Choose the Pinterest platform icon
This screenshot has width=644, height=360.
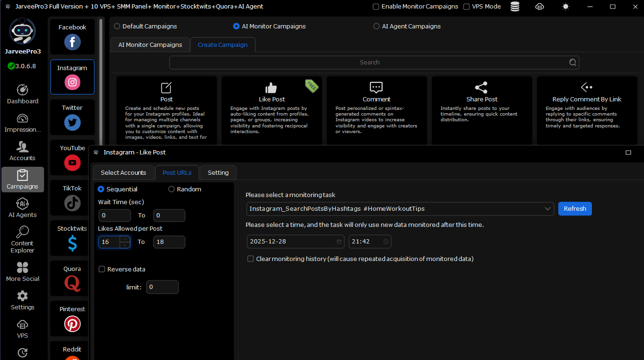[x=72, y=324]
